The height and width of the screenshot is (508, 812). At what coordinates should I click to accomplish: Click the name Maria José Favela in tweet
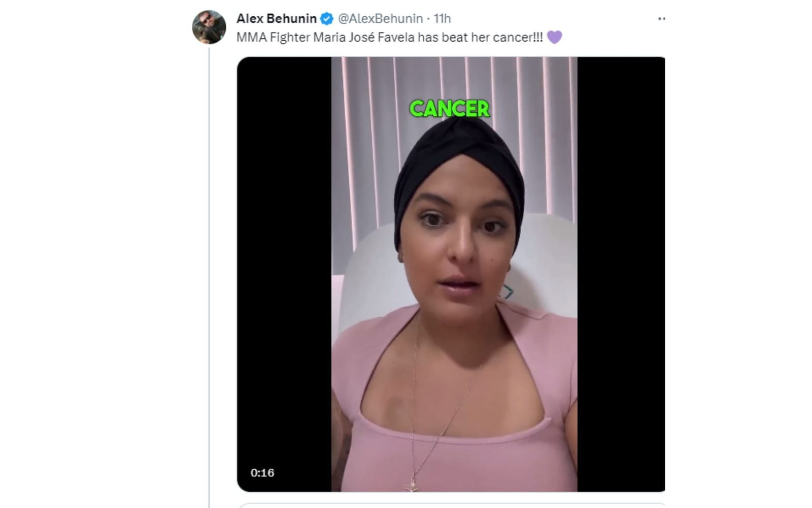(x=364, y=37)
